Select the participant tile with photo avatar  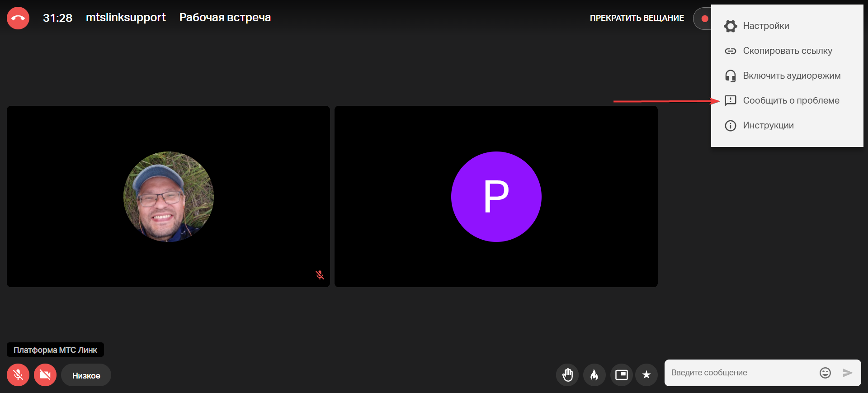168,196
